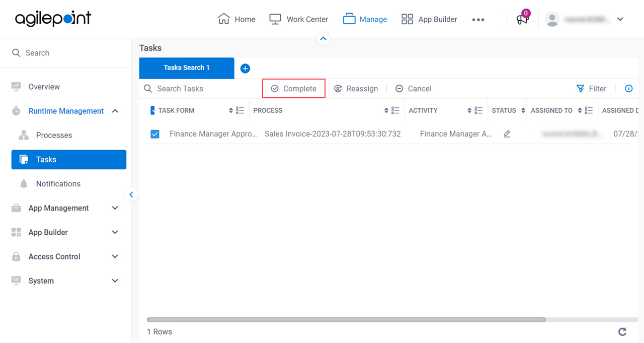Open Overview in the sidebar
The height and width of the screenshot is (343, 644).
(x=44, y=87)
